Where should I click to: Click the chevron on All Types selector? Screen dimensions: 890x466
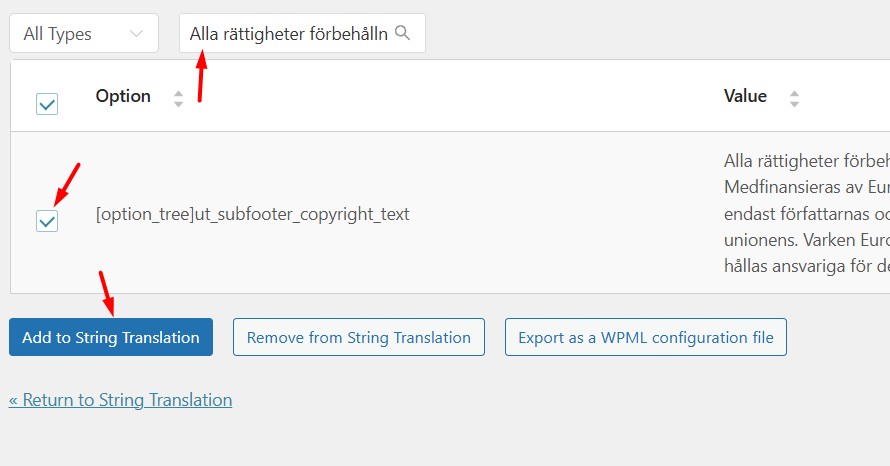tap(137, 33)
